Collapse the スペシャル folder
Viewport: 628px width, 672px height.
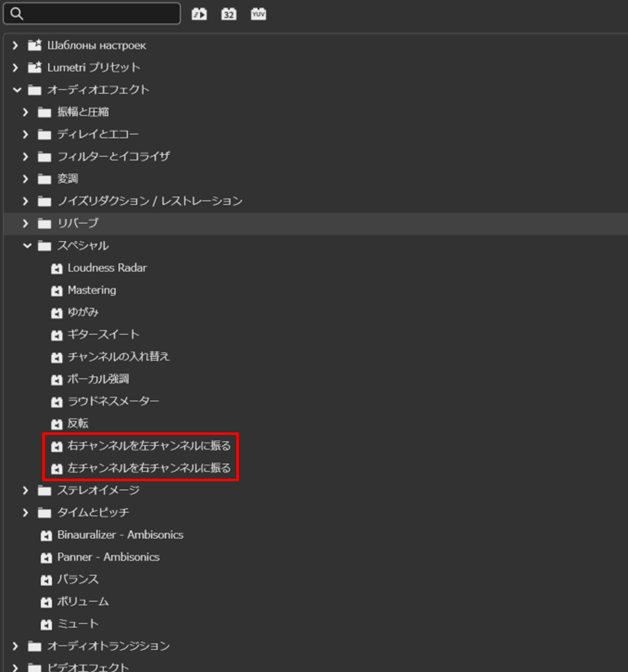[27, 245]
